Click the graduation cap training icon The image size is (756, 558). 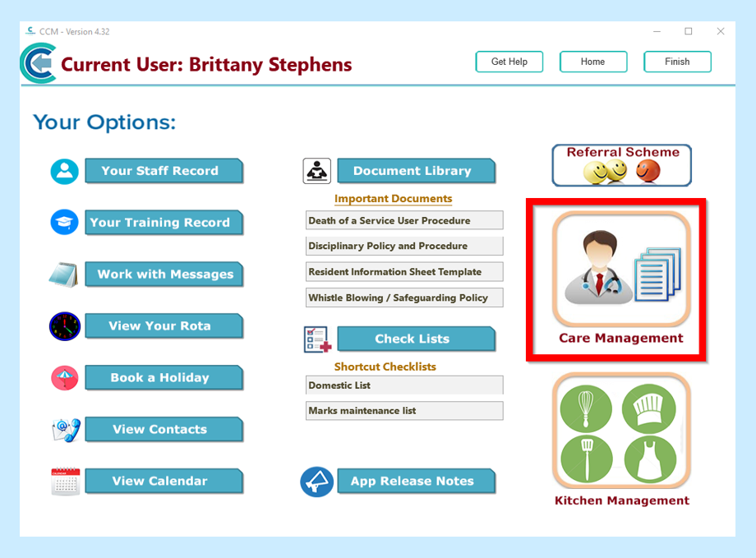coord(64,223)
